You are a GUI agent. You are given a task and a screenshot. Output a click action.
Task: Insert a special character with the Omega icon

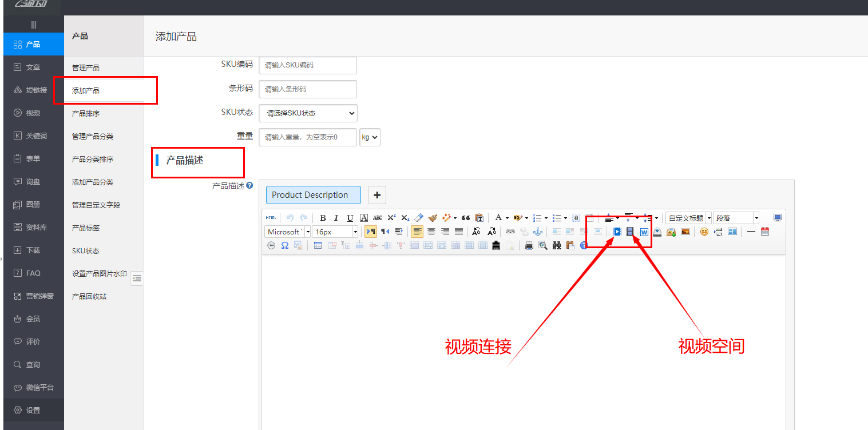pyautogui.click(x=284, y=245)
